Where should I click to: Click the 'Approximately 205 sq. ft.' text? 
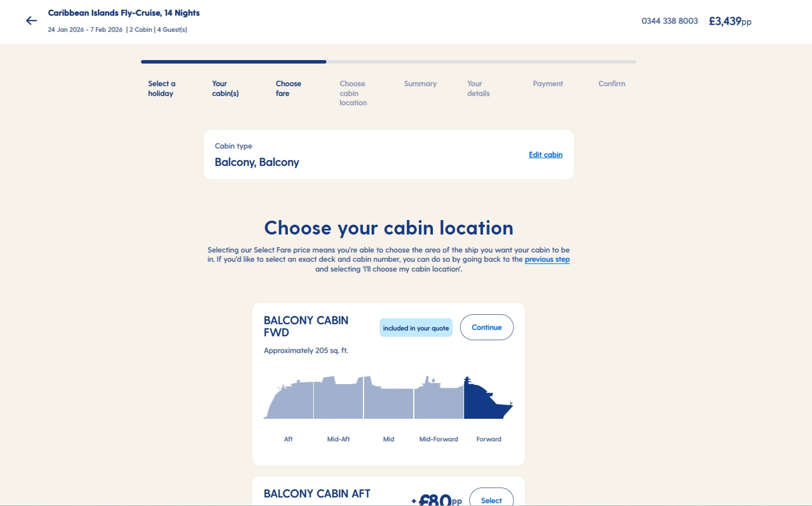[306, 351]
